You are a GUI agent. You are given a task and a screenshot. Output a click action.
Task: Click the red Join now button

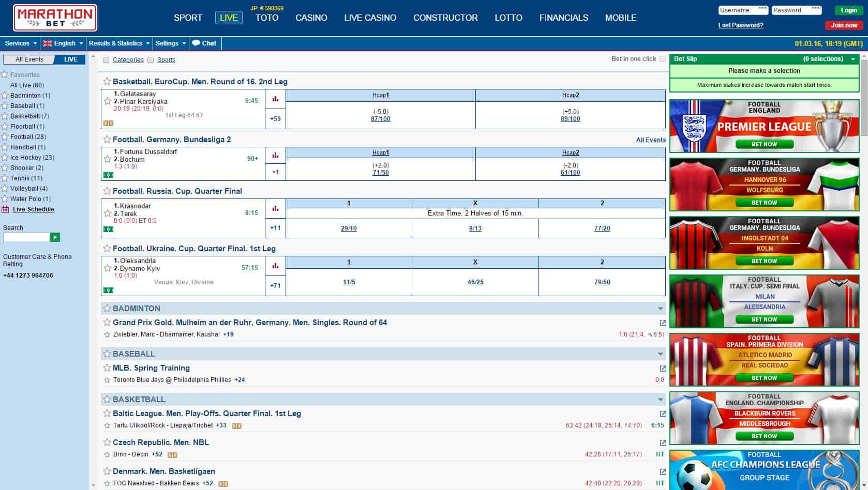844,25
